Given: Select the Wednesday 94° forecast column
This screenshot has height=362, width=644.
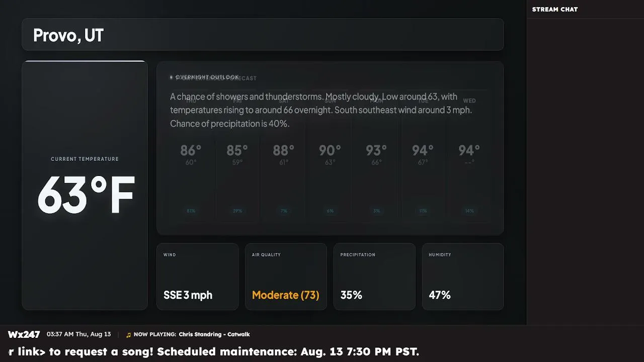Looking at the screenshot, I should pyautogui.click(x=469, y=158).
